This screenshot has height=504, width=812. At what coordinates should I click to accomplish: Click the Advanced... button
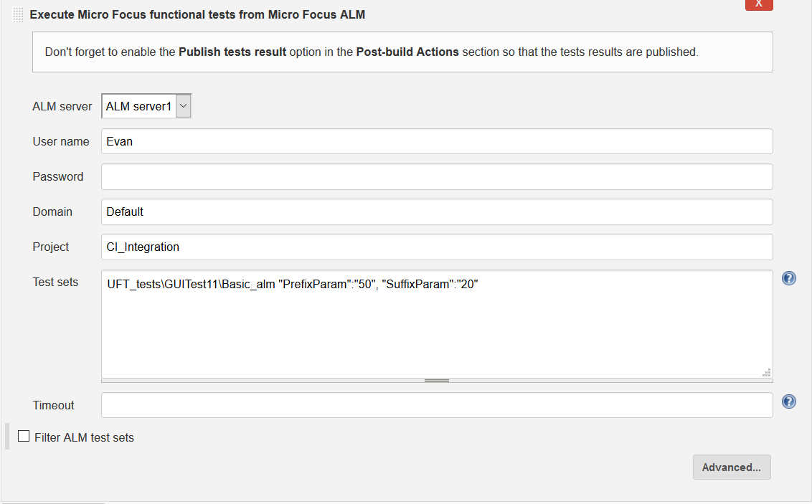pyautogui.click(x=731, y=467)
